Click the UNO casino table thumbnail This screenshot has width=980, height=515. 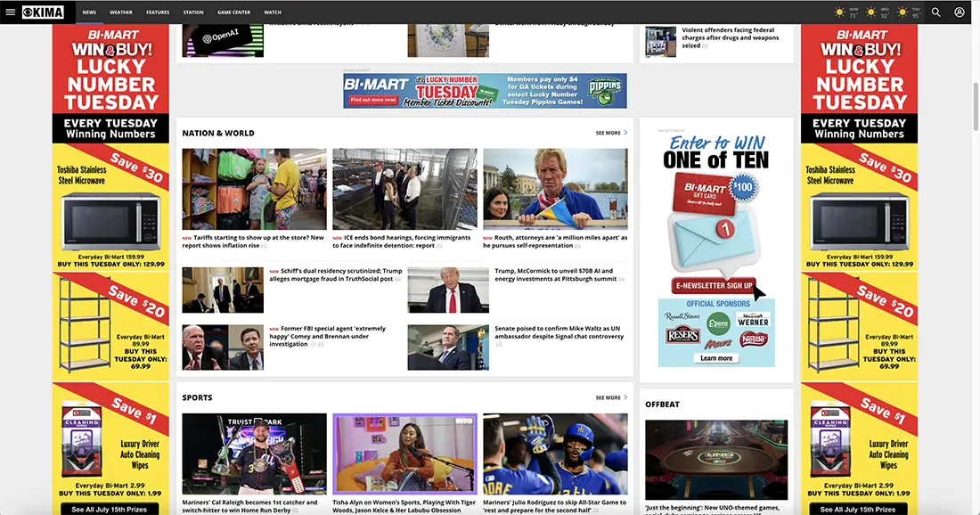point(716,460)
